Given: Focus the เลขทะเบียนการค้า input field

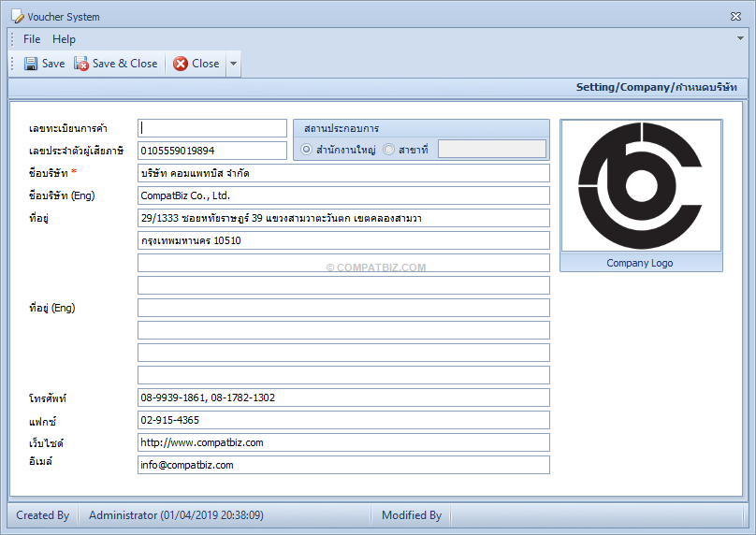Looking at the screenshot, I should 212,128.
